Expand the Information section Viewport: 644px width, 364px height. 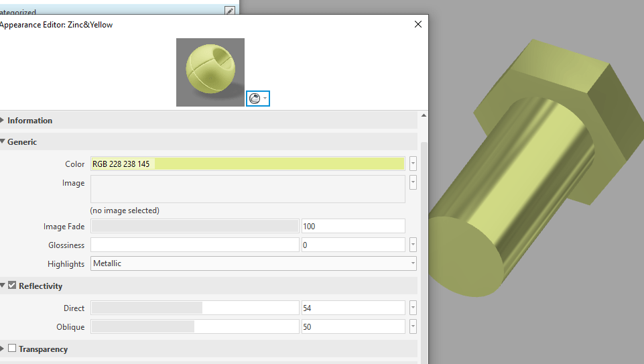pos(3,121)
